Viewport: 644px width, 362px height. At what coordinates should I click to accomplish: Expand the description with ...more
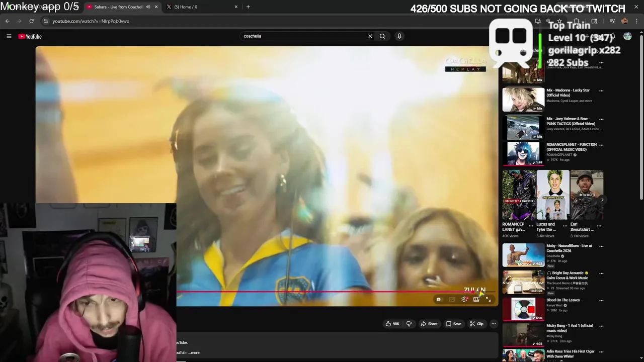pyautogui.click(x=194, y=352)
